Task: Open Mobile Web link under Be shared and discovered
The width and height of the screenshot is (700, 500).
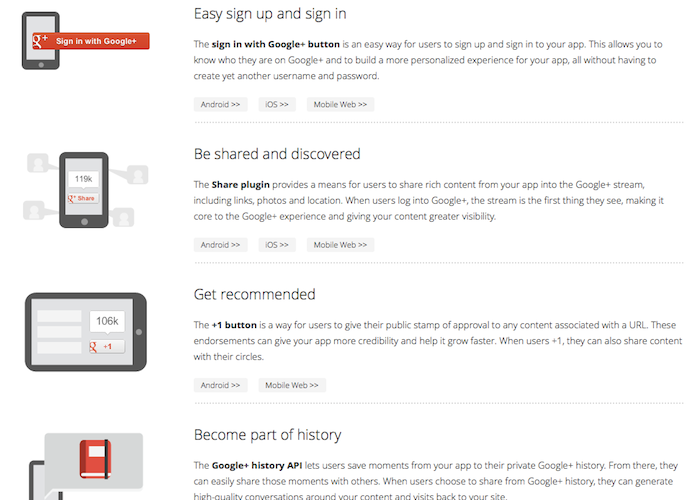Action: pos(340,245)
